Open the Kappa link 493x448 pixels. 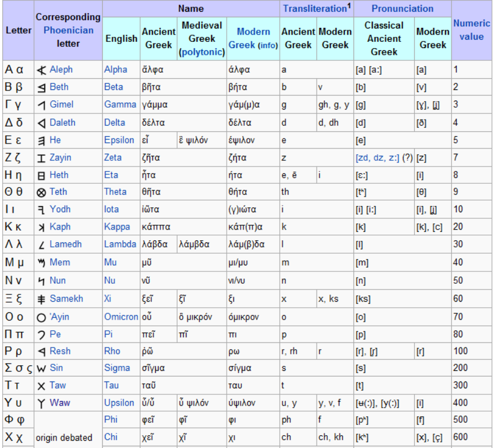pyautogui.click(x=117, y=227)
